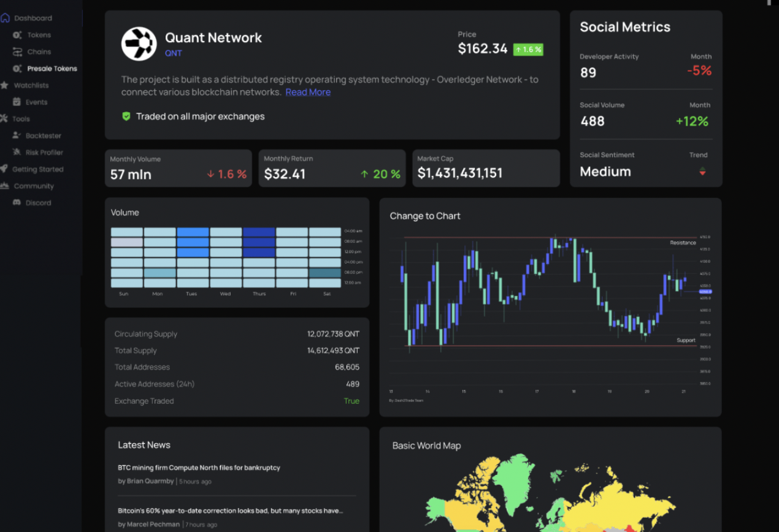Click the Social Metrics heading
Image resolution: width=779 pixels, height=532 pixels.
625,27
